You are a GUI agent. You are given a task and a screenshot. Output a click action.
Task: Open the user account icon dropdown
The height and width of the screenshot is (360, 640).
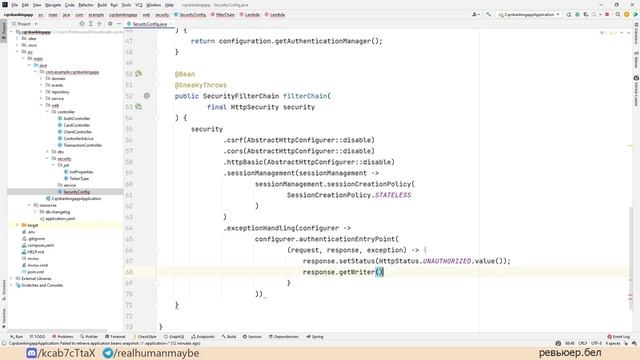pos(476,15)
